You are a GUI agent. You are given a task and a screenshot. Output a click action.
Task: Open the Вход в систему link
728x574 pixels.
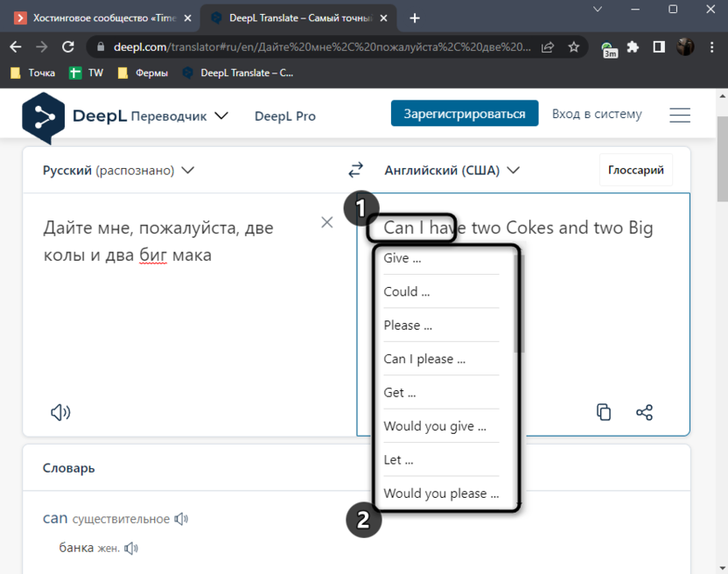pyautogui.click(x=597, y=115)
